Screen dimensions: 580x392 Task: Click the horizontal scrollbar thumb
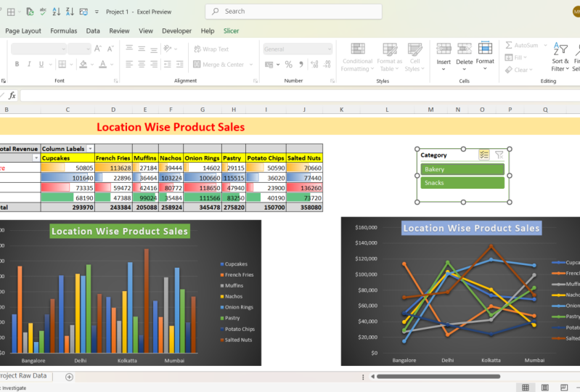coord(438,377)
